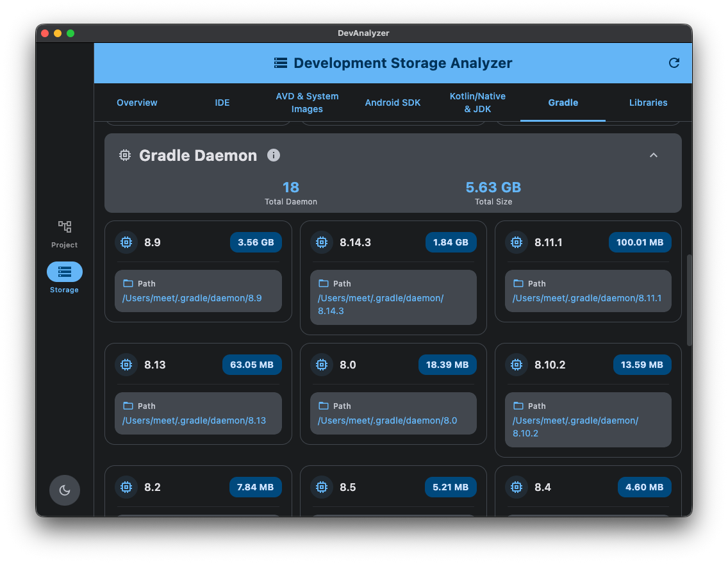
Task: Click the Development Storage Analyzer title
Action: [x=403, y=63]
